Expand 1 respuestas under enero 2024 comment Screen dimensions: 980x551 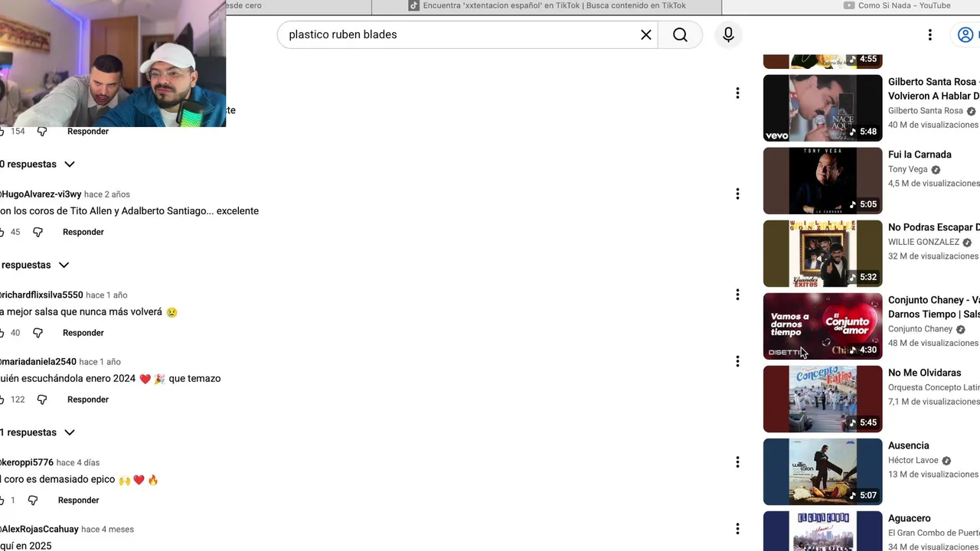[x=38, y=432]
